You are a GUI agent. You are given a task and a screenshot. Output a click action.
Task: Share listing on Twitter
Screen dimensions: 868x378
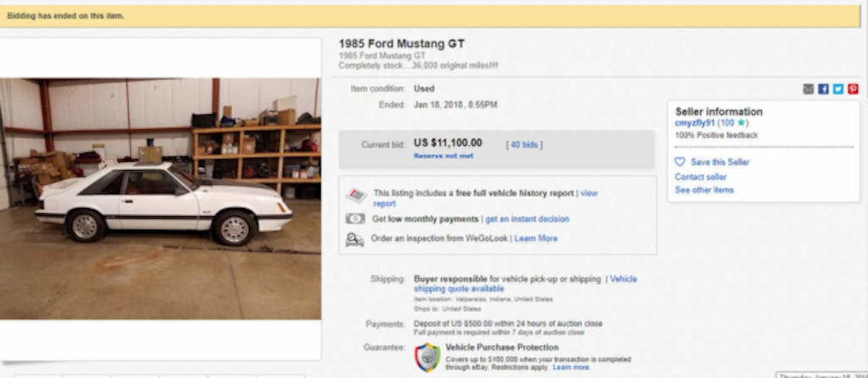coord(838,89)
